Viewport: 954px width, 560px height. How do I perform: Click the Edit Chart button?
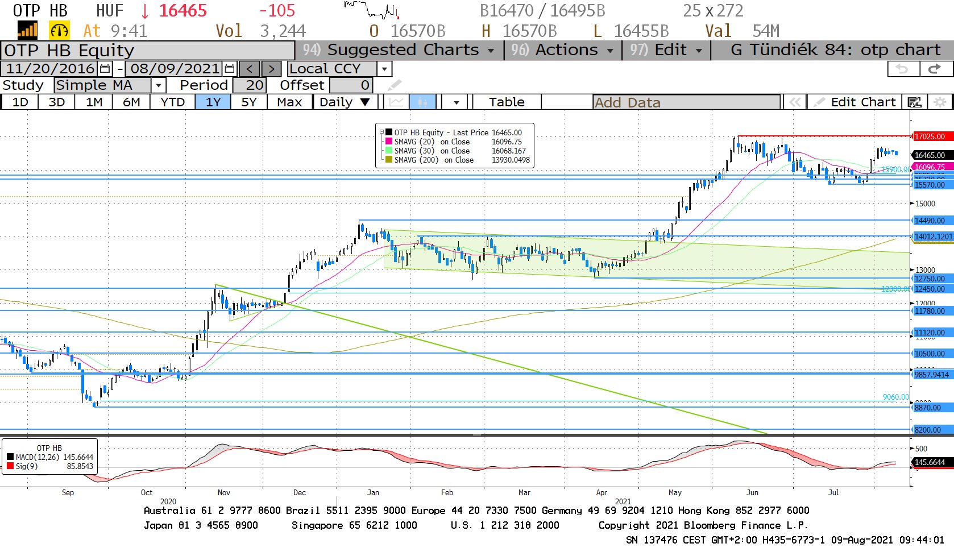855,102
